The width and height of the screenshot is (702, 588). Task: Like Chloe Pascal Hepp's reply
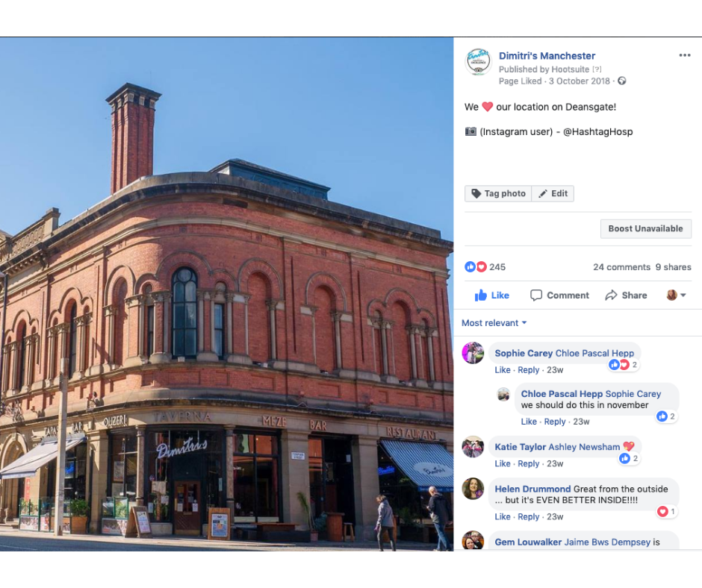point(529,422)
